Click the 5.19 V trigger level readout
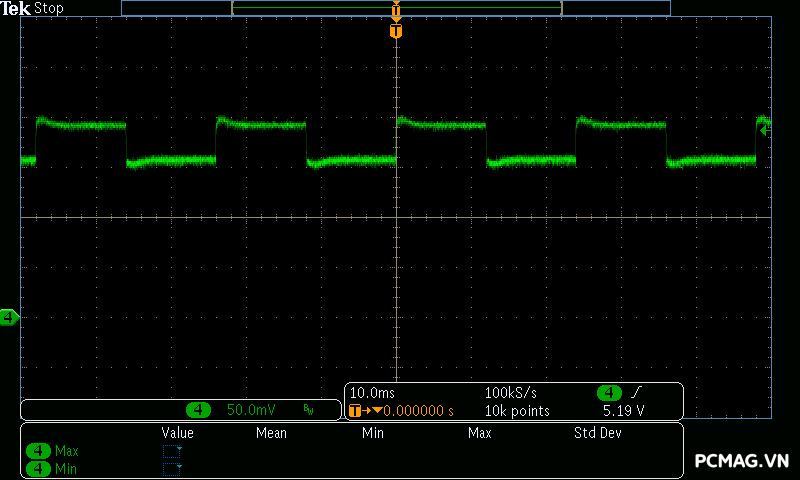The width and height of the screenshot is (800, 480). pyautogui.click(x=623, y=410)
